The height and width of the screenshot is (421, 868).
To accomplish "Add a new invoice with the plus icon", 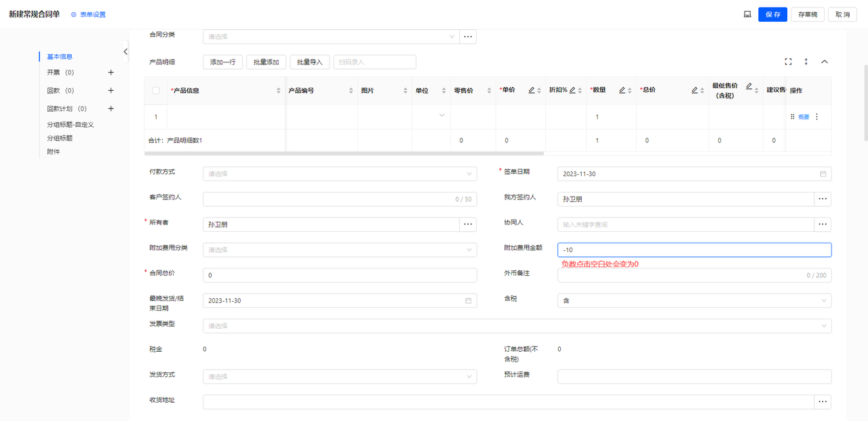I will [x=111, y=73].
